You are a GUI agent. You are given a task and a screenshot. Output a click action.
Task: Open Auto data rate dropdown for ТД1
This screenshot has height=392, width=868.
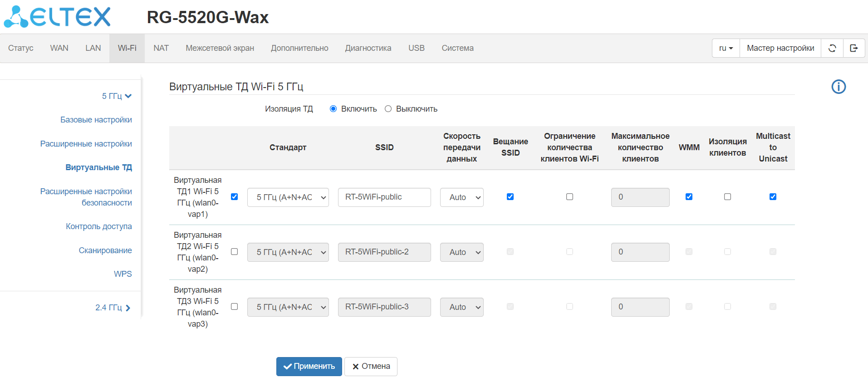coord(461,197)
